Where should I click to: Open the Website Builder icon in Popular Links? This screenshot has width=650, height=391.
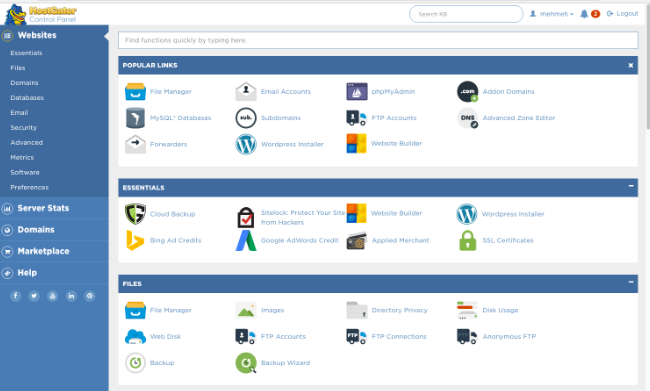click(357, 143)
